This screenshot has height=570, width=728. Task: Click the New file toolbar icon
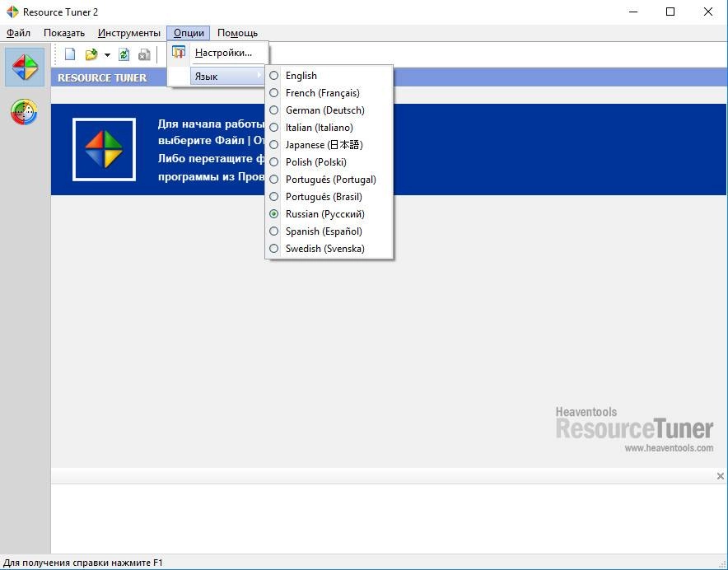point(70,54)
